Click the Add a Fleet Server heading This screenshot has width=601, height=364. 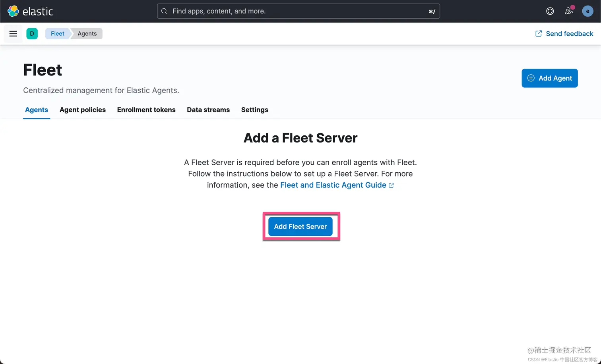coord(300,138)
